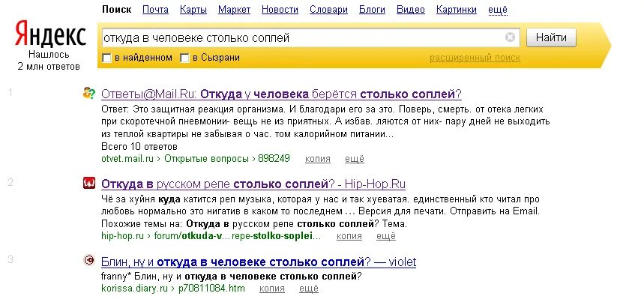Screen dimensions: 644x305
Task: Click the 'Открытые вопросы' breadcrumb link
Action: 207,158
